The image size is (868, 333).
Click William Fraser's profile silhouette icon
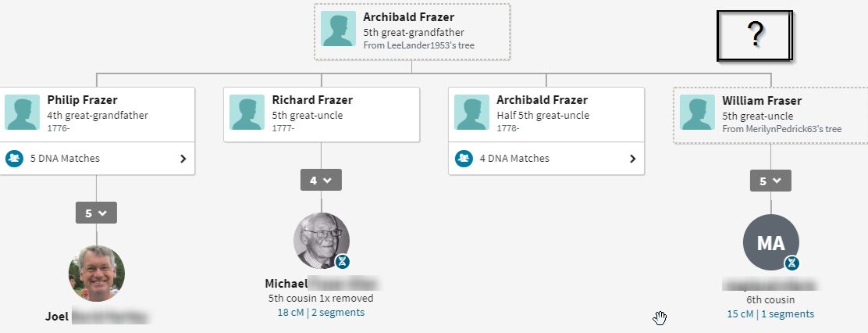click(698, 113)
